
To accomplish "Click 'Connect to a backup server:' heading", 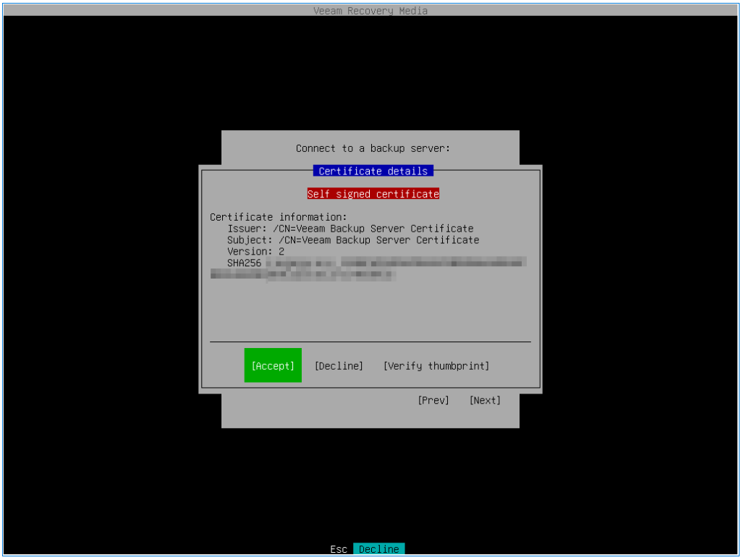I will (x=373, y=148).
